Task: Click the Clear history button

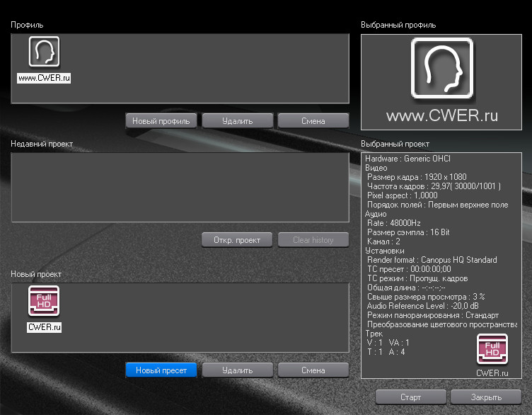Action: click(313, 239)
